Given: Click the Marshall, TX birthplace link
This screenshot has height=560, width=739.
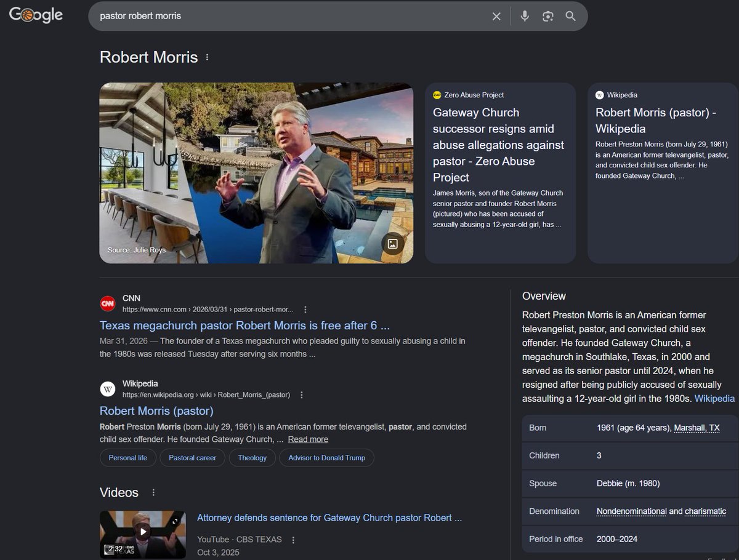Looking at the screenshot, I should (697, 428).
